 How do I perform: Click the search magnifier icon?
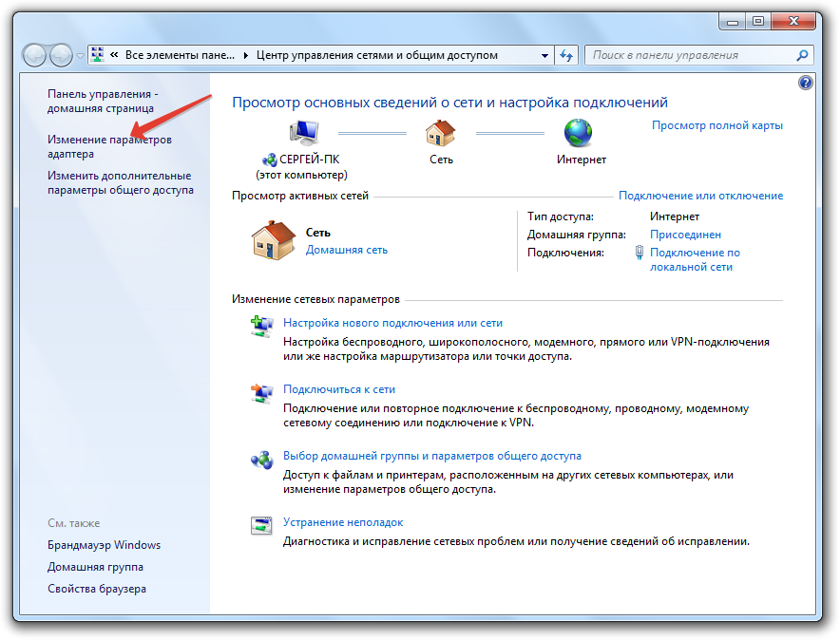pos(802,55)
